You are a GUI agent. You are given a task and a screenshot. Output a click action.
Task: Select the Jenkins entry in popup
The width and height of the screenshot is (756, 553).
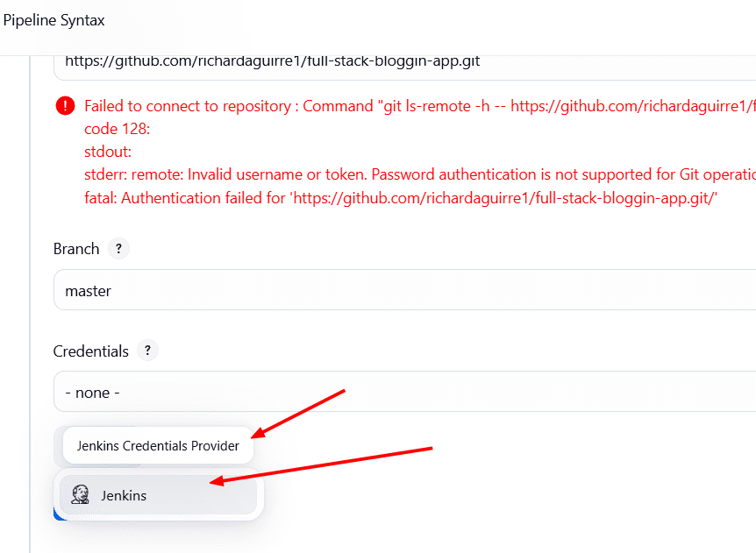click(158, 495)
